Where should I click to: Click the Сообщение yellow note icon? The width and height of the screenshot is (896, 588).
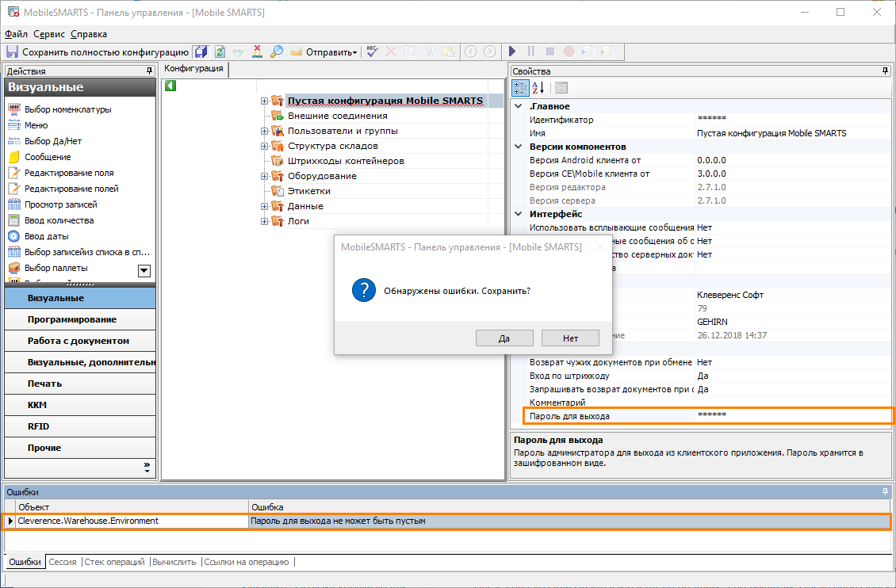coord(14,157)
